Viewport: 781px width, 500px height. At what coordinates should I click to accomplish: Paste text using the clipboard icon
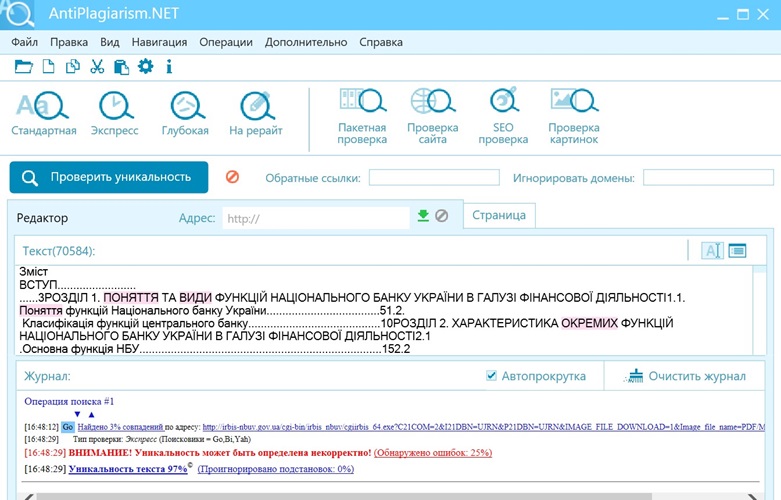(x=121, y=66)
